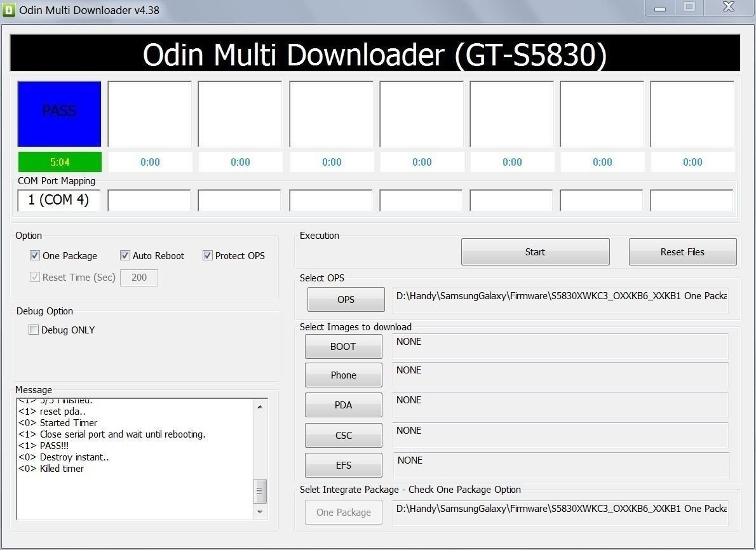Click the PDA image button
This screenshot has width=756, height=550.
[x=343, y=405]
